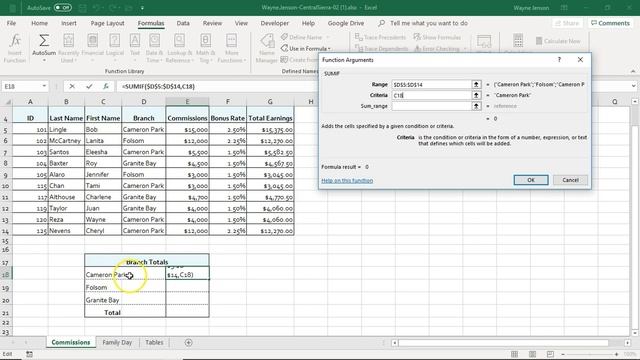Screen dimensions: 640x360
Task: Click the horizontal scrollbar track
Action: click(510, 343)
